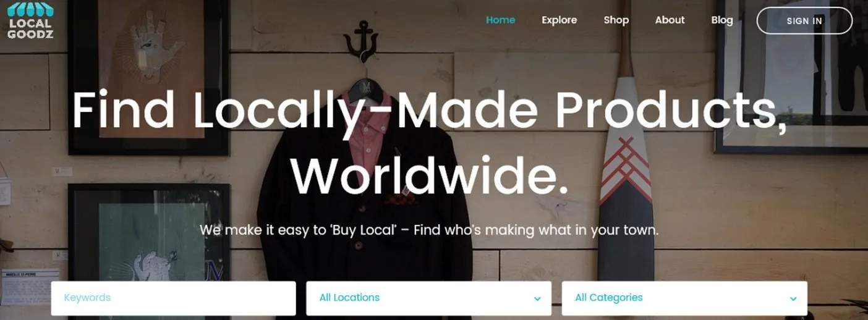
Task: Open the About page link
Action: (670, 20)
